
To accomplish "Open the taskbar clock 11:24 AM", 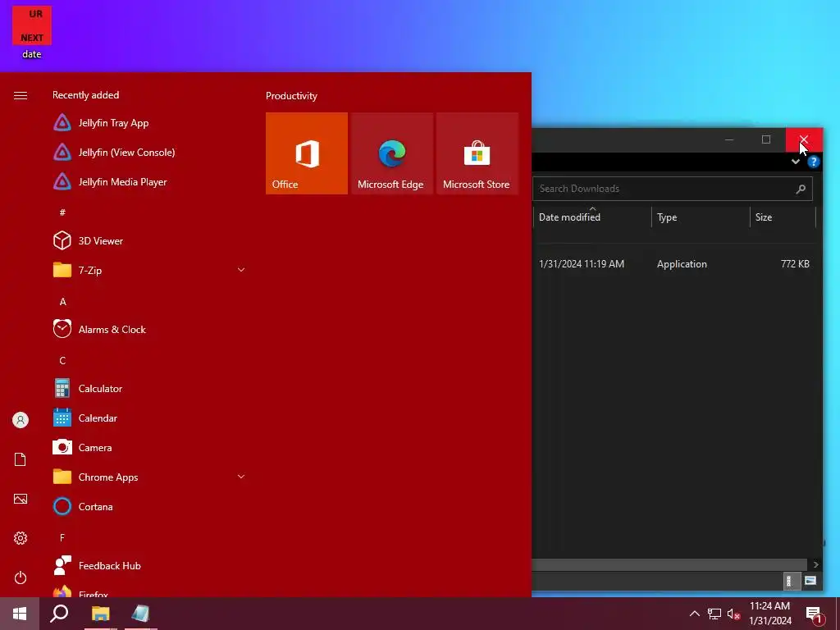I will (769, 614).
